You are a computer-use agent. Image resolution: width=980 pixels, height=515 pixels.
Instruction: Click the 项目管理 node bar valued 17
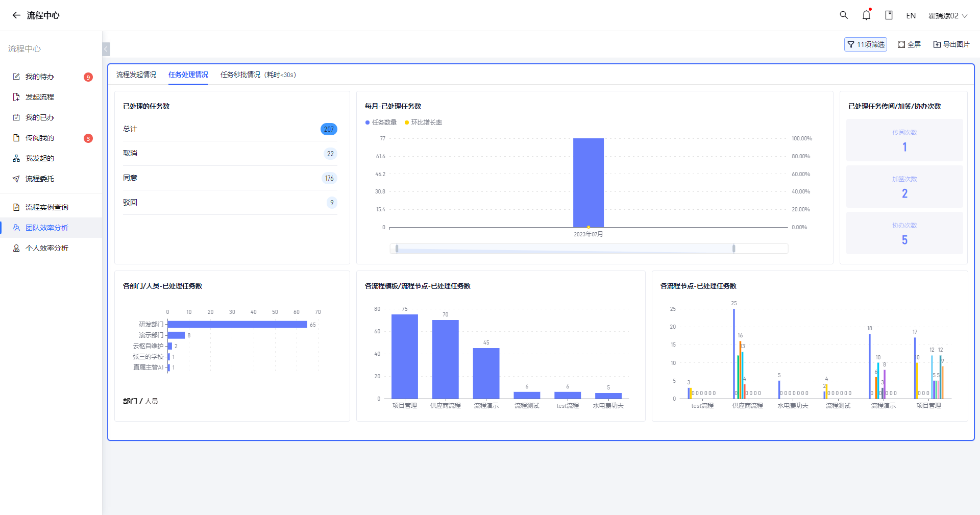[x=915, y=368]
